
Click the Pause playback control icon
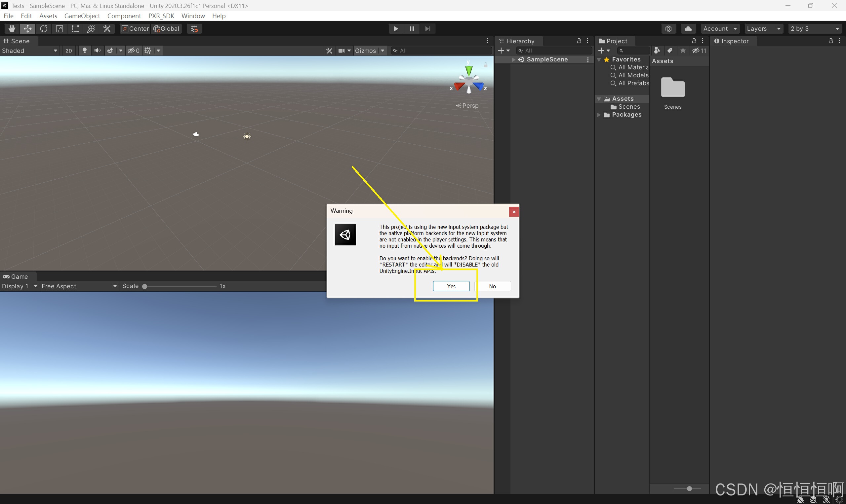point(413,28)
